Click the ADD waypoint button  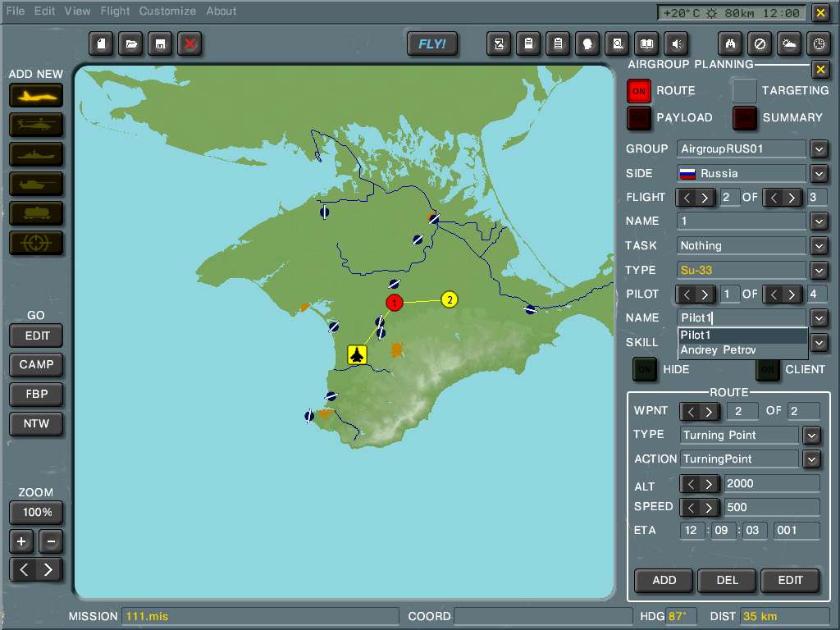point(664,580)
